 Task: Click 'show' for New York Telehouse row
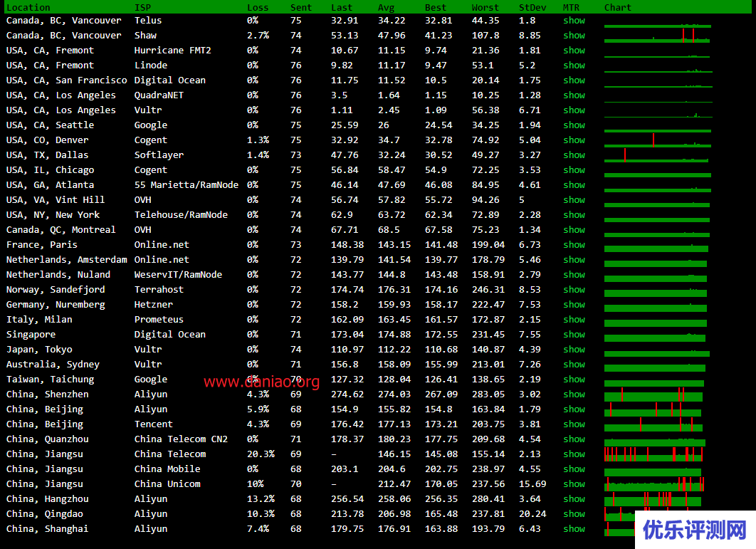pyautogui.click(x=574, y=214)
